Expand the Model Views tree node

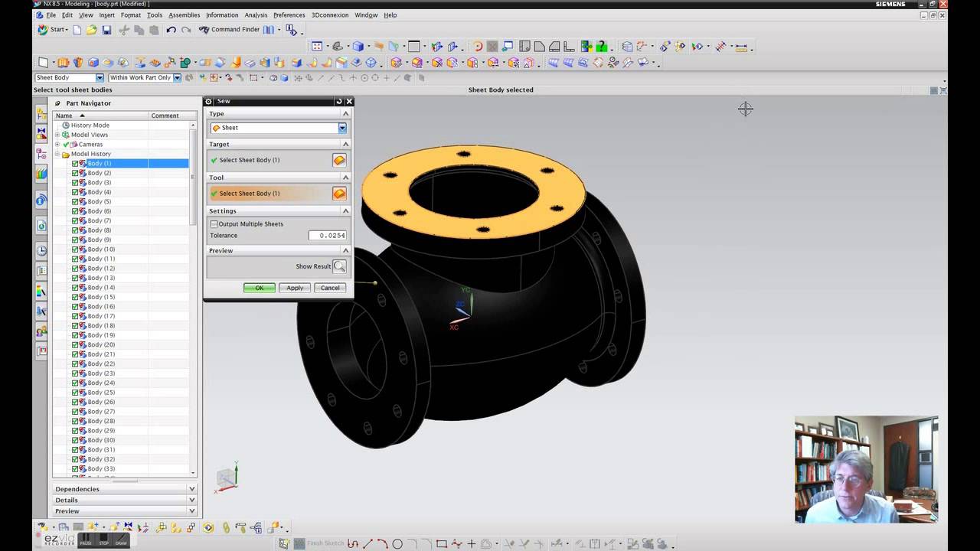[57, 135]
